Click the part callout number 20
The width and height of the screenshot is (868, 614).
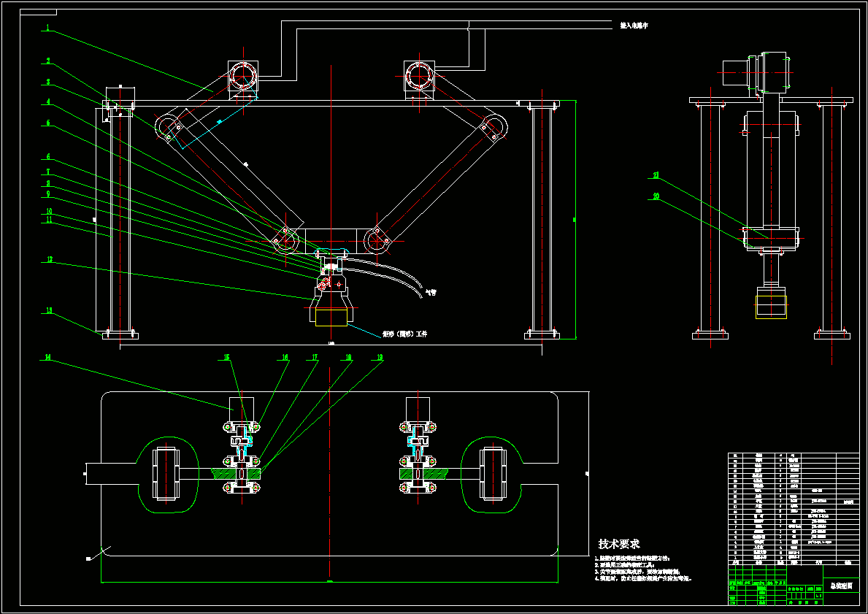pos(656,196)
